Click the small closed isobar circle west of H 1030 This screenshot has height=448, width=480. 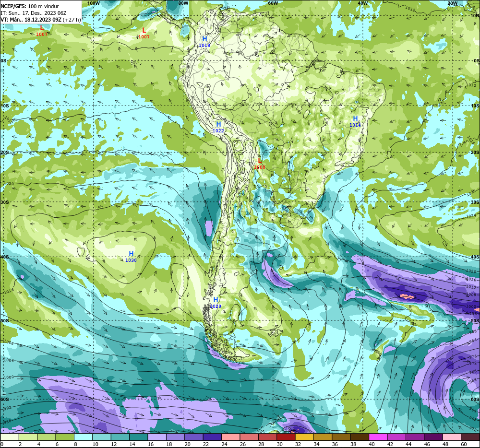click(x=81, y=252)
